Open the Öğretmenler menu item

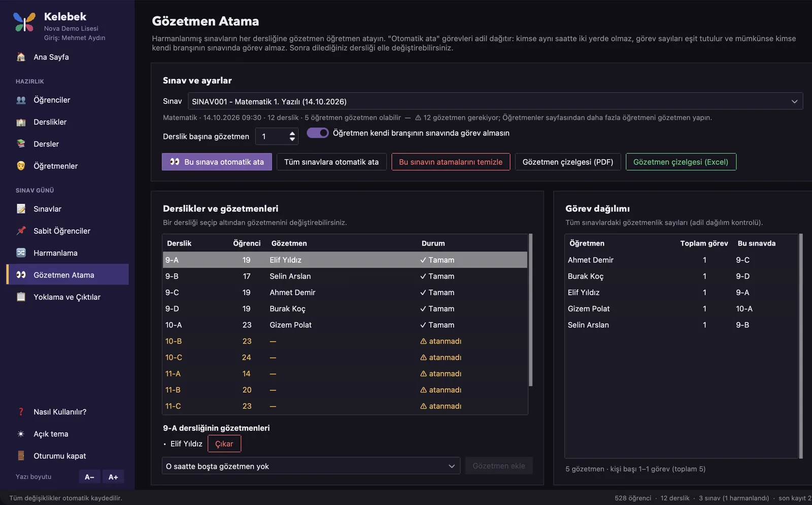(x=55, y=166)
